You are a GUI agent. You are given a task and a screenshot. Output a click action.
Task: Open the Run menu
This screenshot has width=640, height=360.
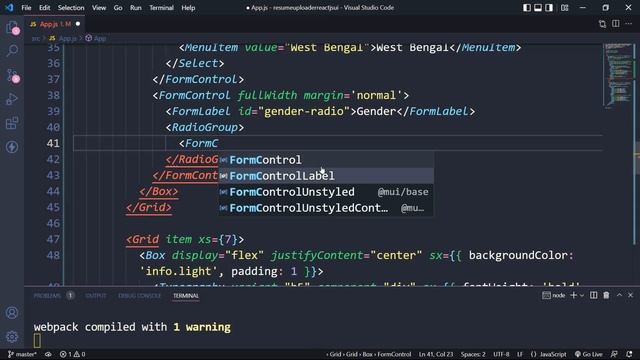136,8
